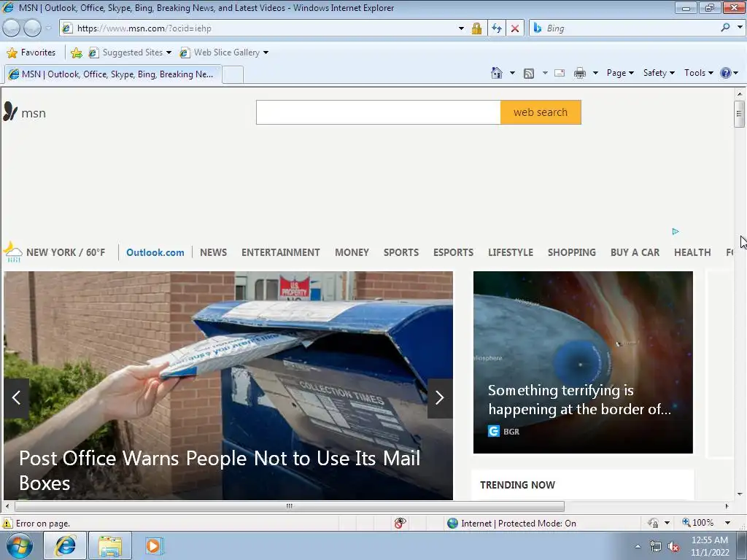Image resolution: width=747 pixels, height=560 pixels.
Task: Expand the Home button dropdown arrow
Action: 512,73
